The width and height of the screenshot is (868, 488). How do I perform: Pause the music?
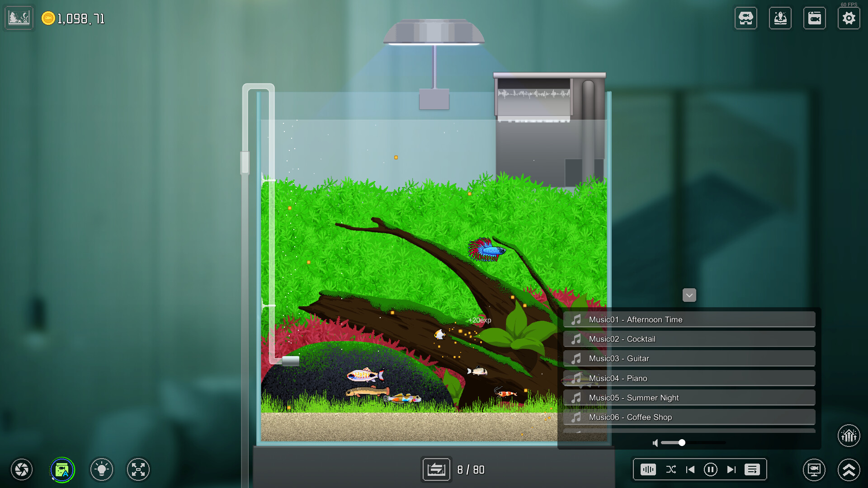click(710, 470)
